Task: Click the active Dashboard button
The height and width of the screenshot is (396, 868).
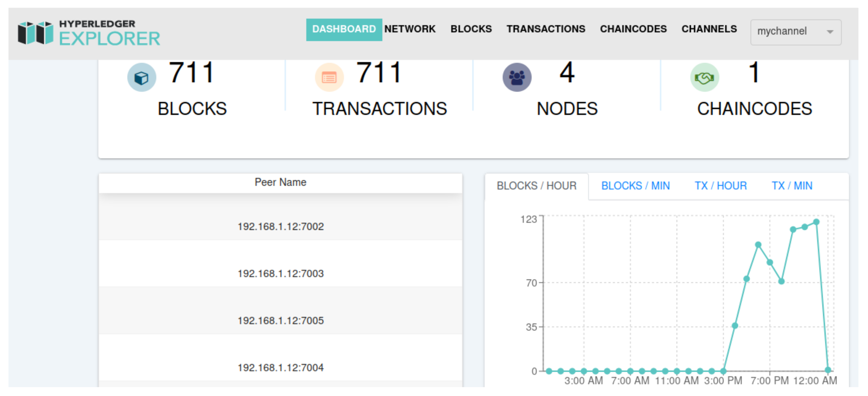Action: point(344,29)
